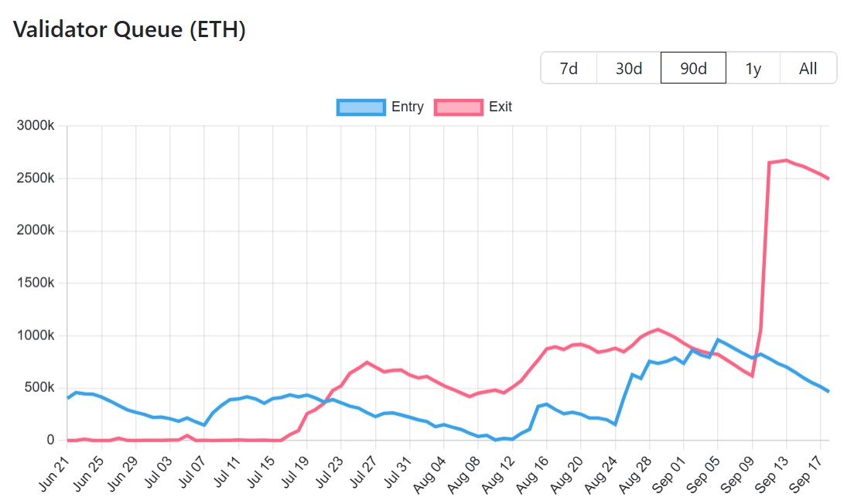Click the blue Entry legend swatch
The width and height of the screenshot is (854, 504).
click(360, 107)
